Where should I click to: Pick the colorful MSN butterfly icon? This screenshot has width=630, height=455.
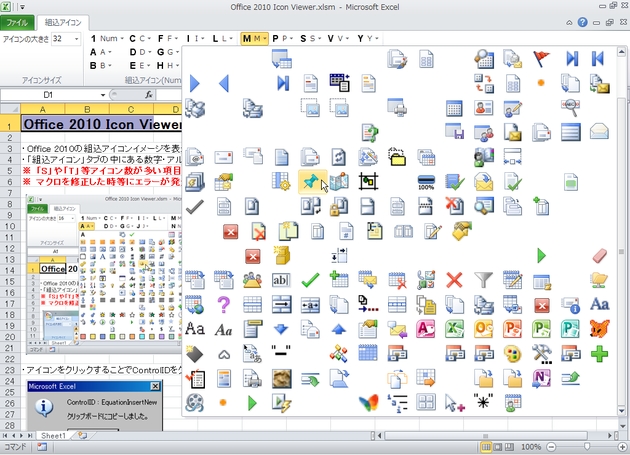tap(368, 402)
